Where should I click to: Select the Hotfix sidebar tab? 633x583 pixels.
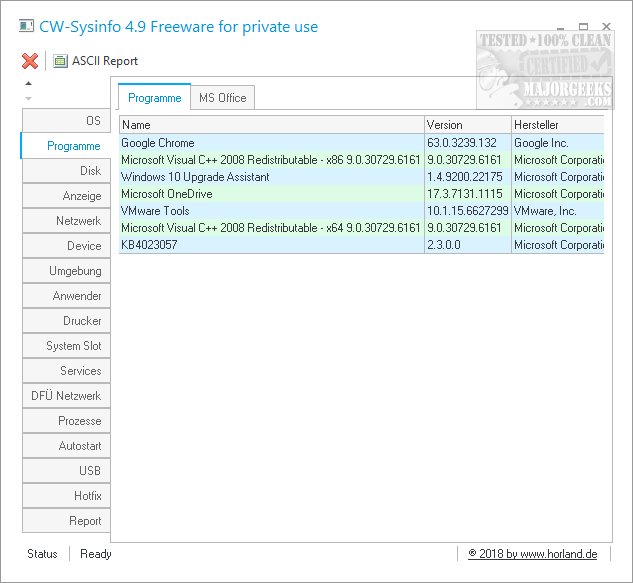pos(65,496)
